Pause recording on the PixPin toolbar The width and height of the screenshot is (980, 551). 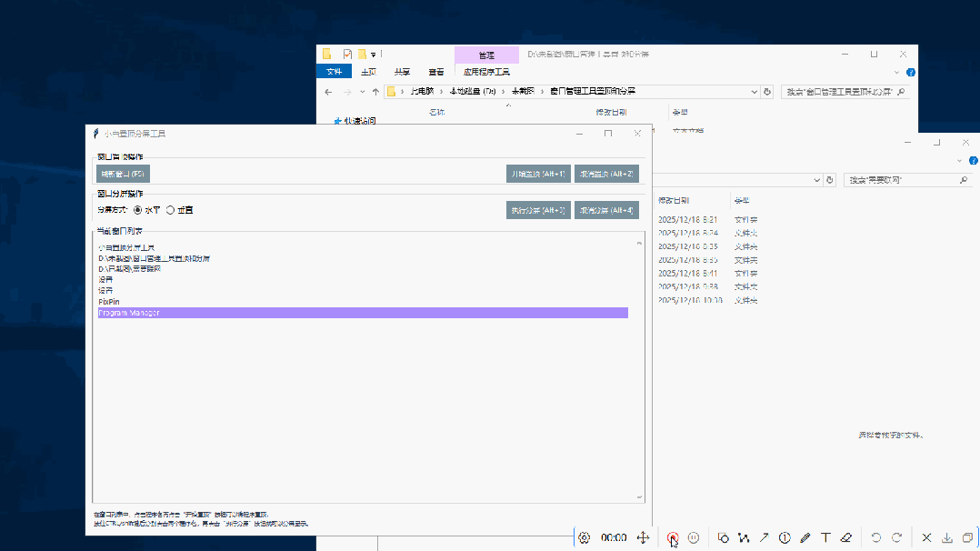[x=693, y=538]
